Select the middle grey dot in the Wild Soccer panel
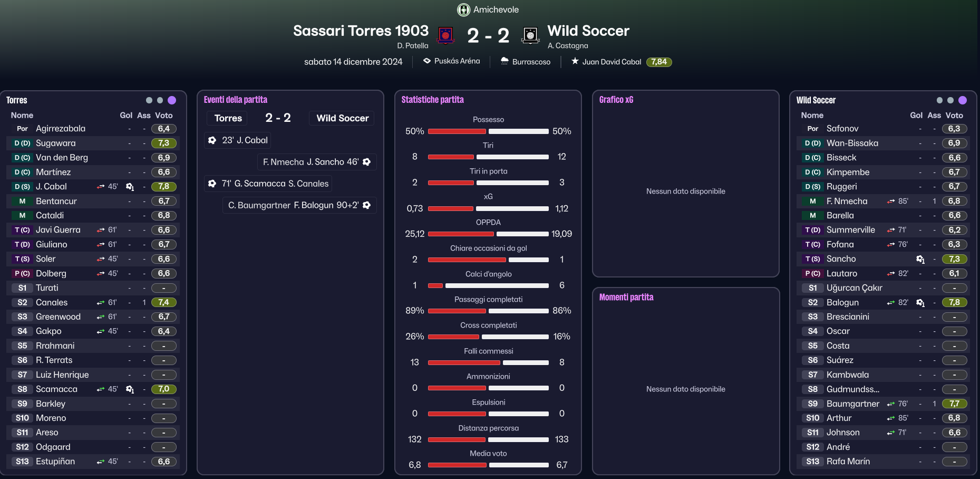Image resolution: width=980 pixels, height=479 pixels. pyautogui.click(x=950, y=100)
